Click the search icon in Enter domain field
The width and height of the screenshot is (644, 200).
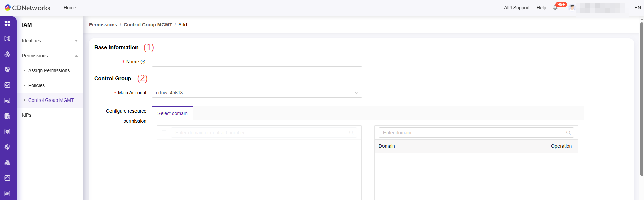click(568, 133)
